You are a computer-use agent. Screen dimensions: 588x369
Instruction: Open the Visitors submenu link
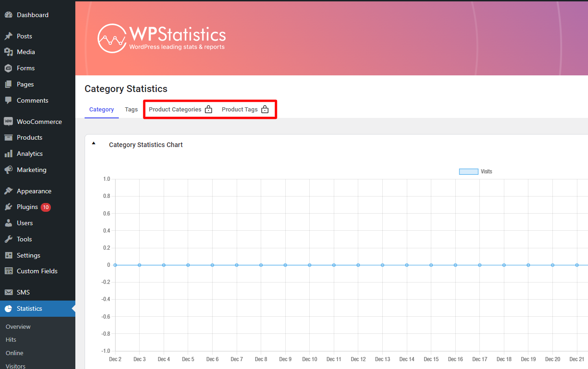point(16,365)
